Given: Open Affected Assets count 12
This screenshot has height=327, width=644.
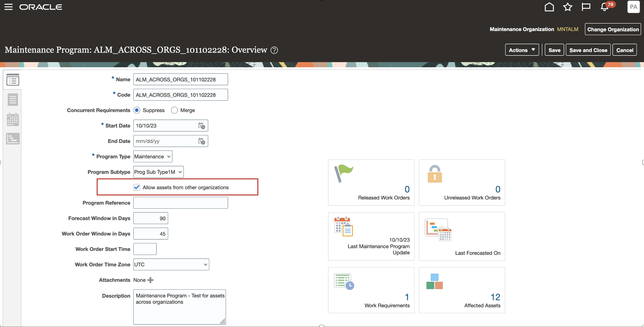Looking at the screenshot, I should click(x=495, y=297).
